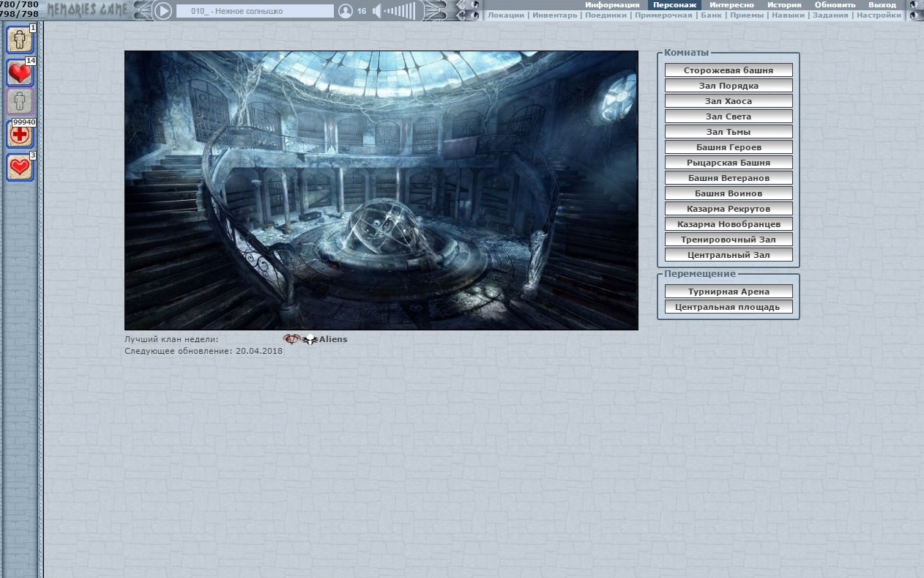Click the greyed-out human figure icon
This screenshot has height=578, width=924.
20,102
